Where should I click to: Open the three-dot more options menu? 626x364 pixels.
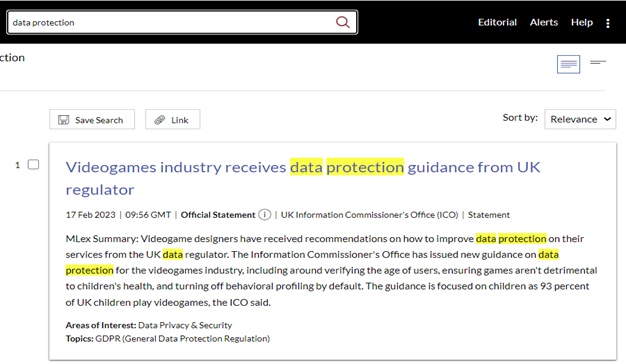tap(608, 23)
